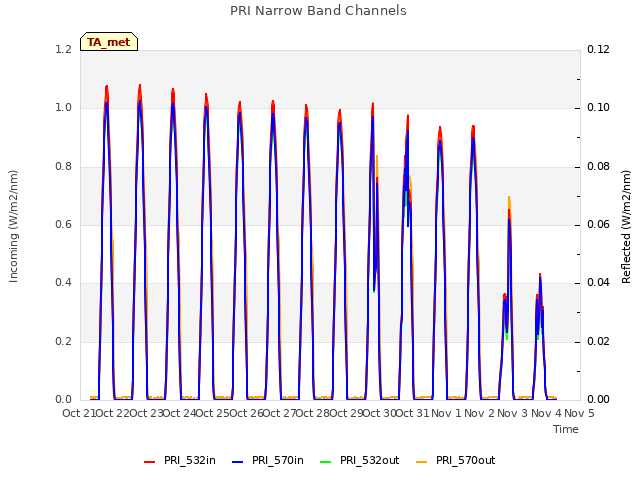640x480 pixels.
Task: Click the Incoming (W/m2/nm) axis label
Action: tap(13, 226)
